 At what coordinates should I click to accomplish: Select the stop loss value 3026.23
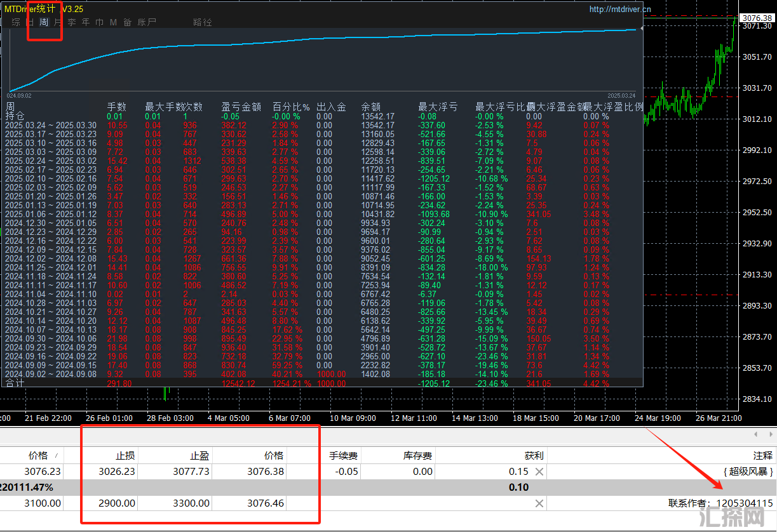pos(117,472)
